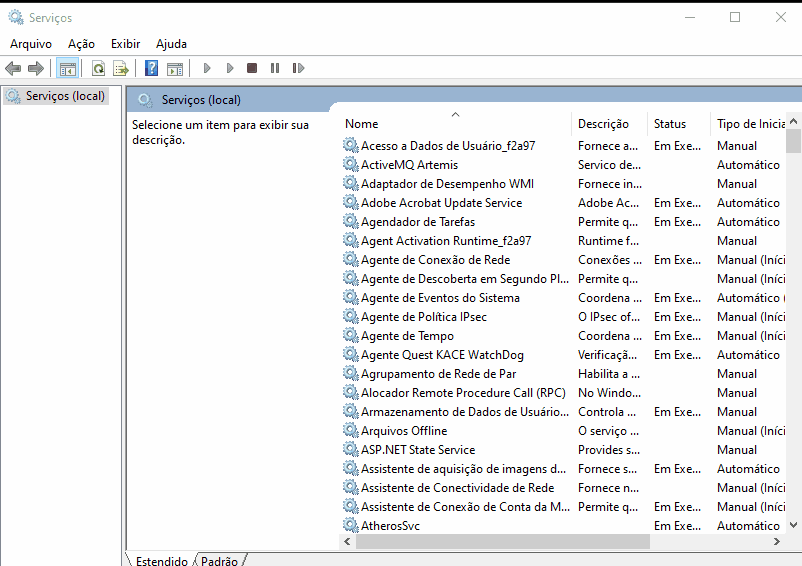Sort by the Descrição column header

click(609, 124)
